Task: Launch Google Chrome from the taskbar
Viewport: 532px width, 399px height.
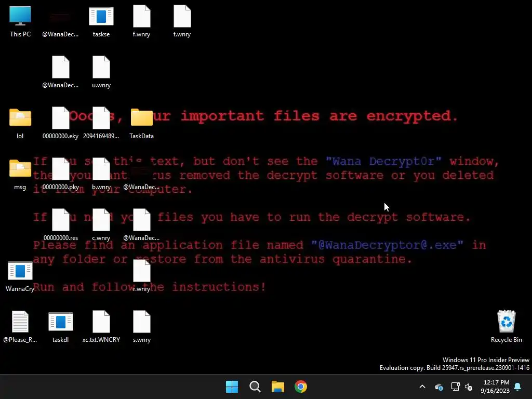Action: [x=301, y=387]
